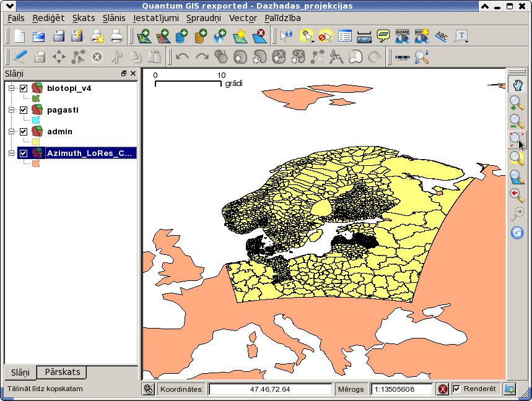Uncheck the Renderēt checkbox
This screenshot has height=401, width=532.
(456, 389)
